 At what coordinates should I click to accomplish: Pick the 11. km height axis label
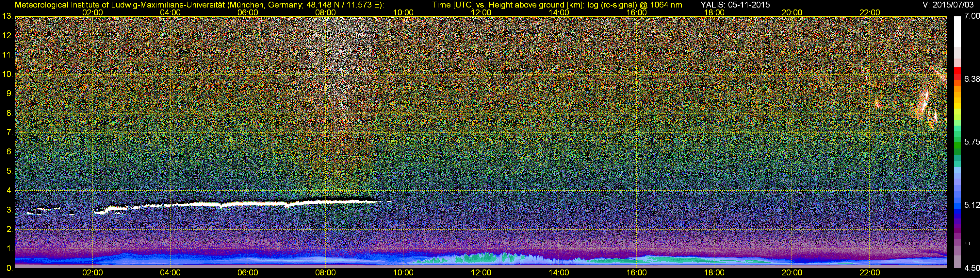[x=7, y=55]
